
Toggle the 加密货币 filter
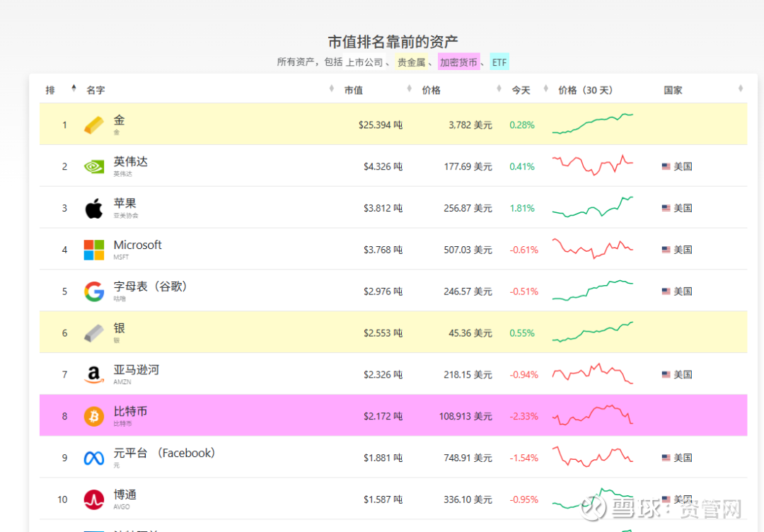tap(458, 62)
